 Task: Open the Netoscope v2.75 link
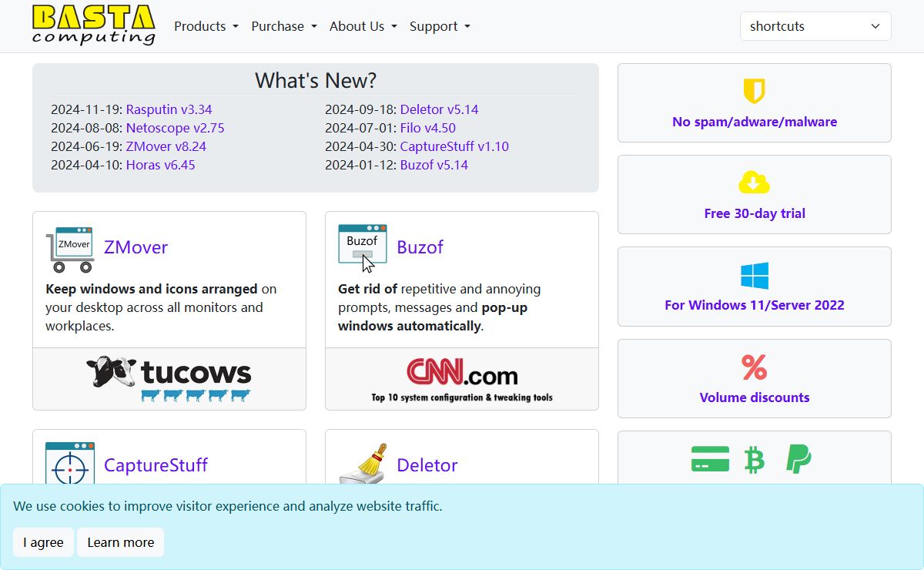176,128
